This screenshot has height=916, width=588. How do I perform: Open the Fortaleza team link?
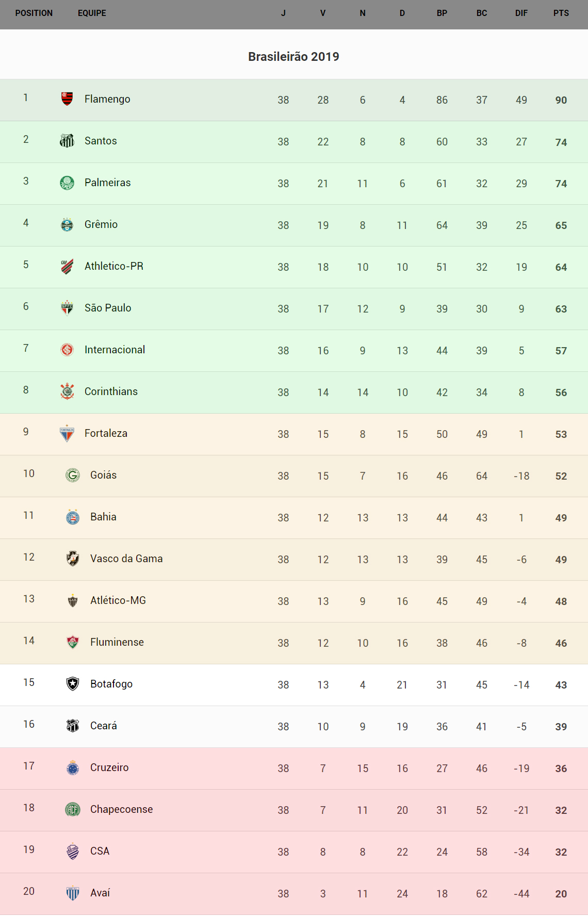[106, 433]
